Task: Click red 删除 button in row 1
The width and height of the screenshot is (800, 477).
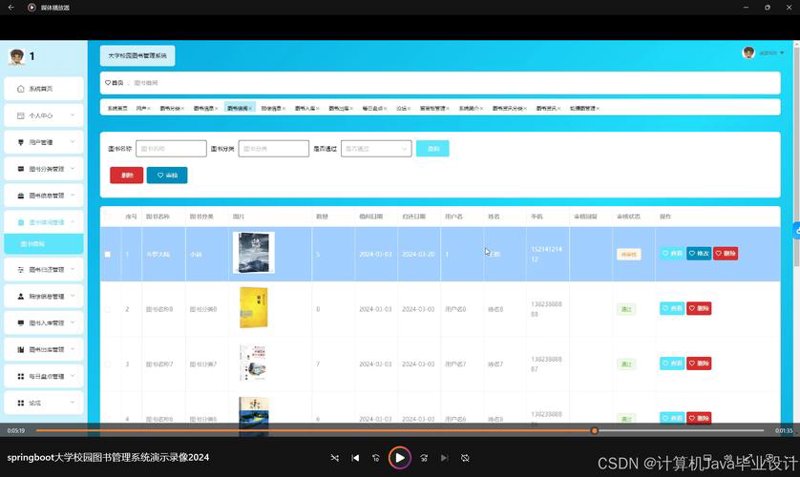Action: coord(725,254)
